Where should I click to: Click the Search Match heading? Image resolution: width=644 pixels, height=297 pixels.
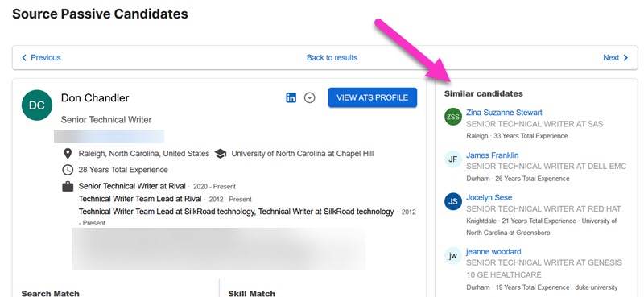[50, 293]
